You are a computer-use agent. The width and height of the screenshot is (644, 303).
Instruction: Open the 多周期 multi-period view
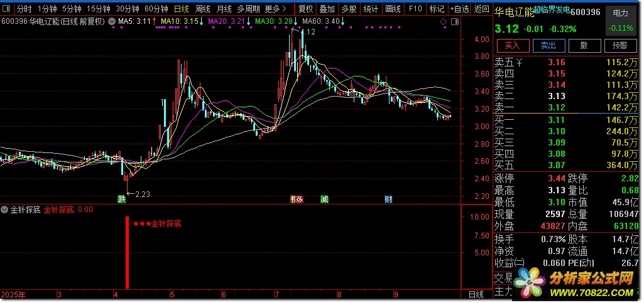point(248,9)
